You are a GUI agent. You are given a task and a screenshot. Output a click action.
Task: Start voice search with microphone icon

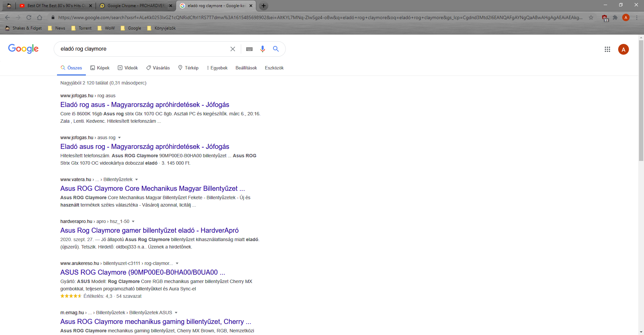[263, 49]
